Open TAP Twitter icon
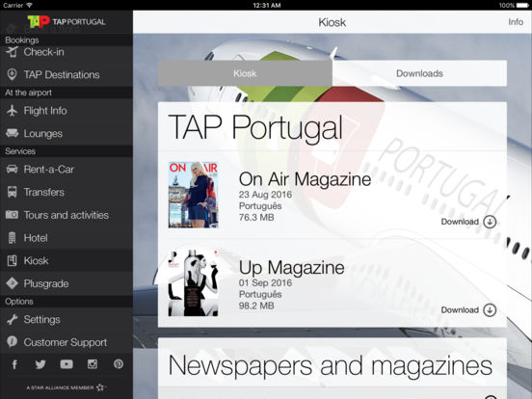This screenshot has height=399, width=532. point(40,364)
